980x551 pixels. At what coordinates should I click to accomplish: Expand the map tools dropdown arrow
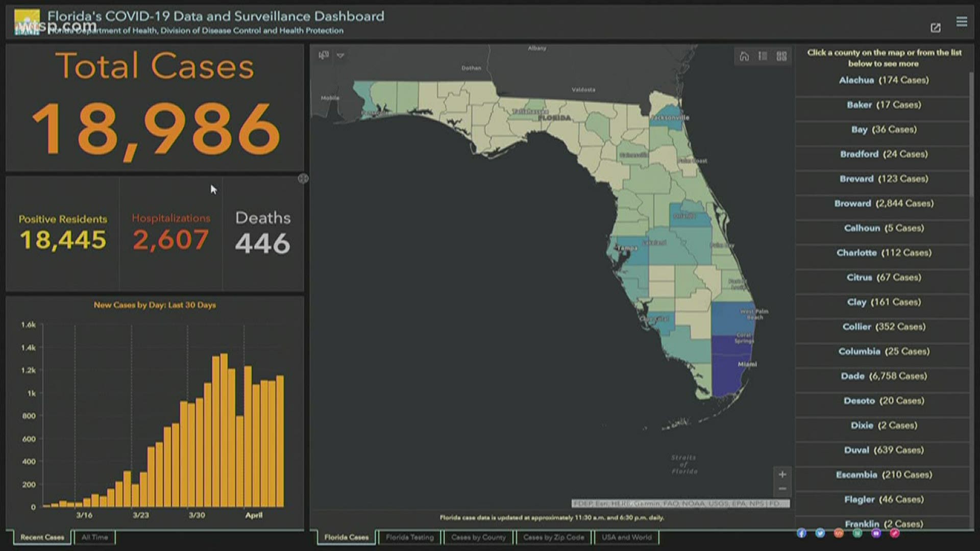click(x=340, y=55)
